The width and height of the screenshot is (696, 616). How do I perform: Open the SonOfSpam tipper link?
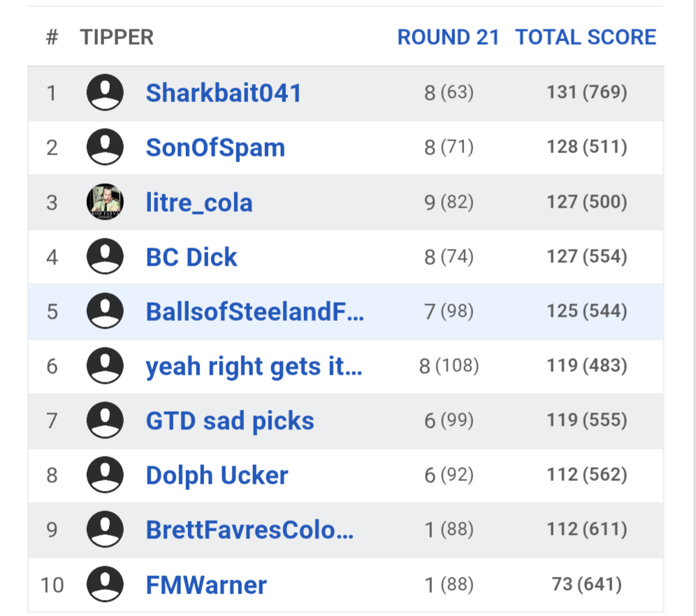pyautogui.click(x=215, y=148)
